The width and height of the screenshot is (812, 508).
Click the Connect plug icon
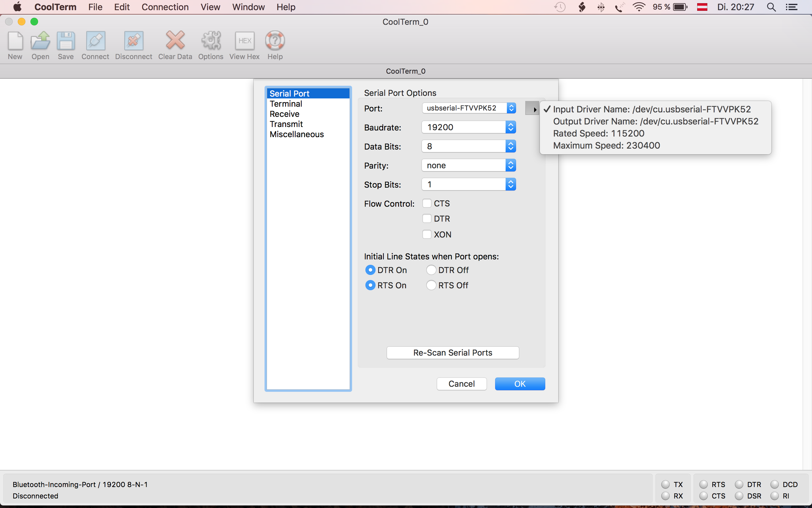click(x=95, y=41)
